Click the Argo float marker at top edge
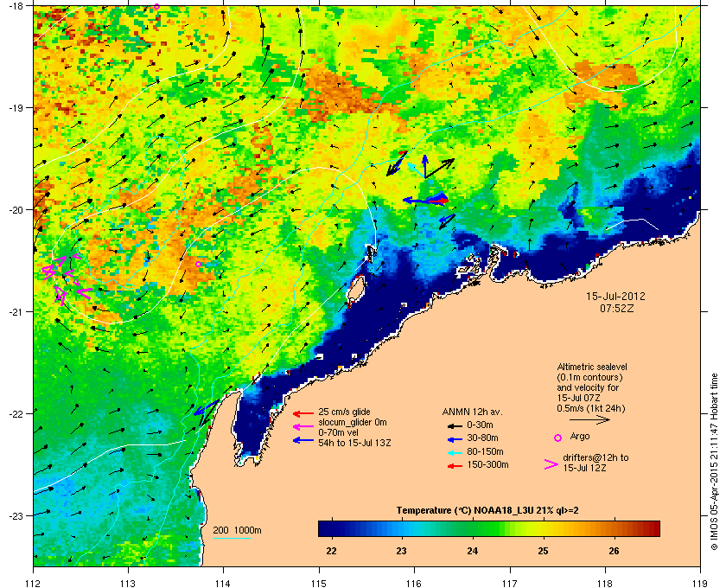This screenshot has height=588, width=726. coord(156,7)
